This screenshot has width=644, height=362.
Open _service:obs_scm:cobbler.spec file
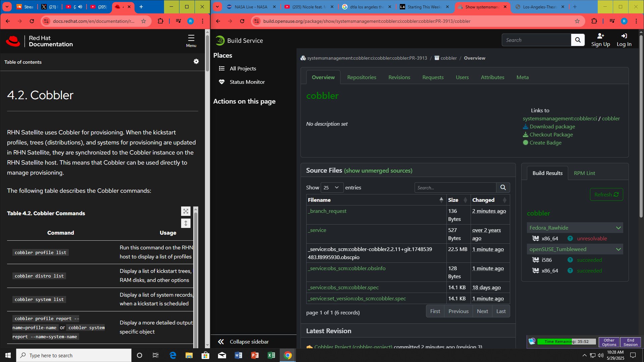[343, 287]
